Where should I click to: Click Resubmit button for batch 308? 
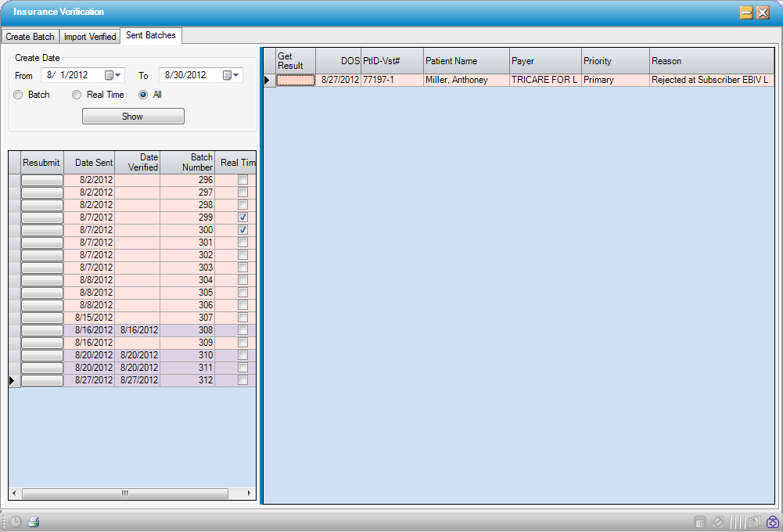coord(42,330)
